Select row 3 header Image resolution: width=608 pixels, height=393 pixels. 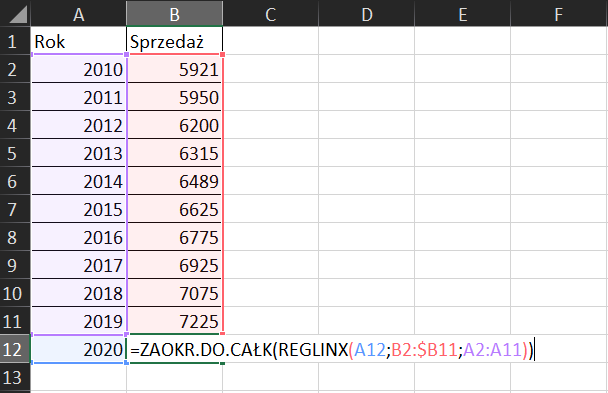click(15, 97)
